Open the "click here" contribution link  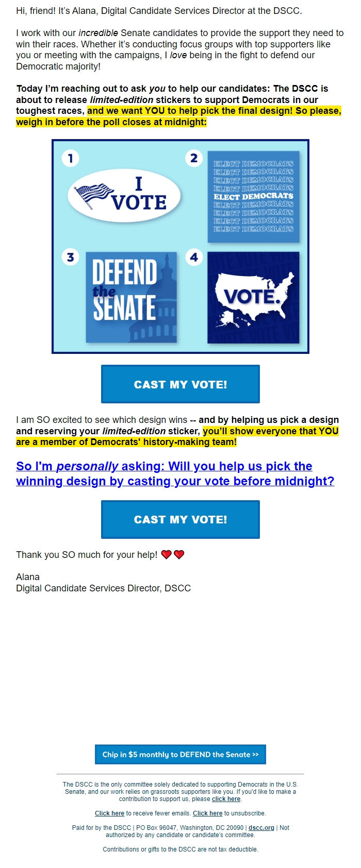click(225, 799)
